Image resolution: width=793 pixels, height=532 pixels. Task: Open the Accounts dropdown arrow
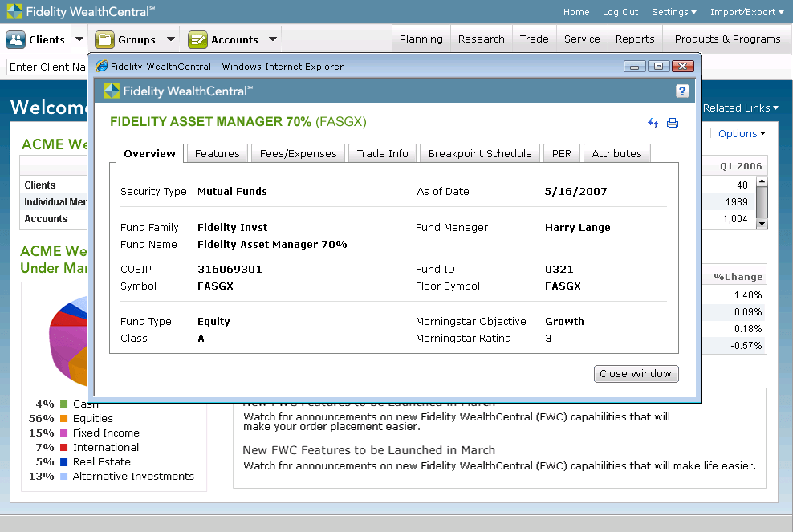(x=273, y=39)
